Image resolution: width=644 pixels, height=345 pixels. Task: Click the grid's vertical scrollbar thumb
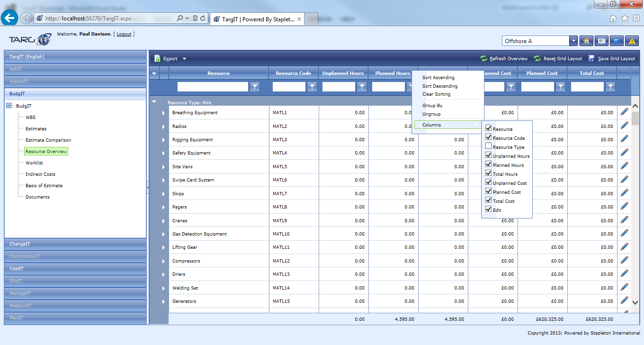click(635, 118)
